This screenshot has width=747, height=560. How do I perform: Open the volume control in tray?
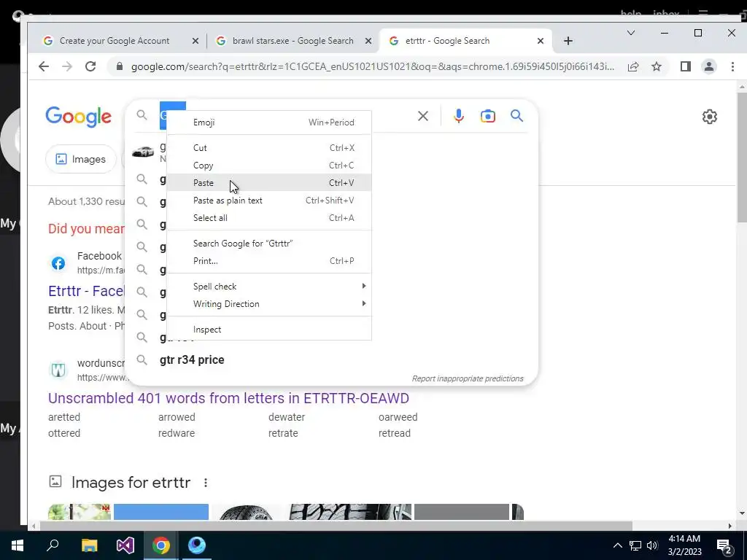point(652,545)
